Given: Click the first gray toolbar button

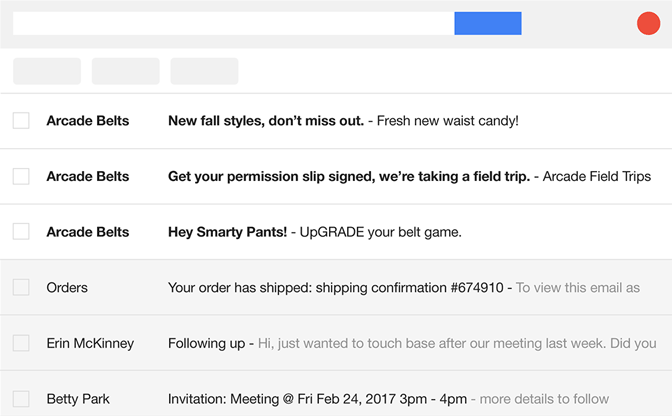Looking at the screenshot, I should (x=47, y=71).
